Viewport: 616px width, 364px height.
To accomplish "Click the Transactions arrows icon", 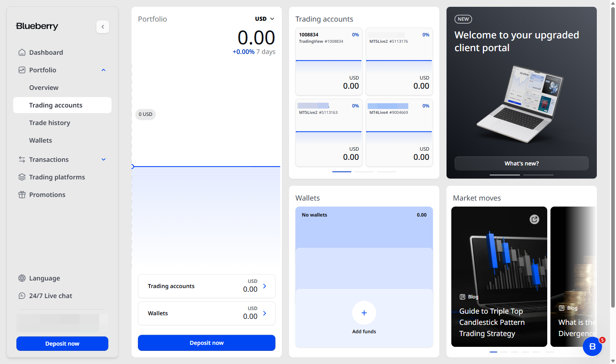I will (x=22, y=159).
